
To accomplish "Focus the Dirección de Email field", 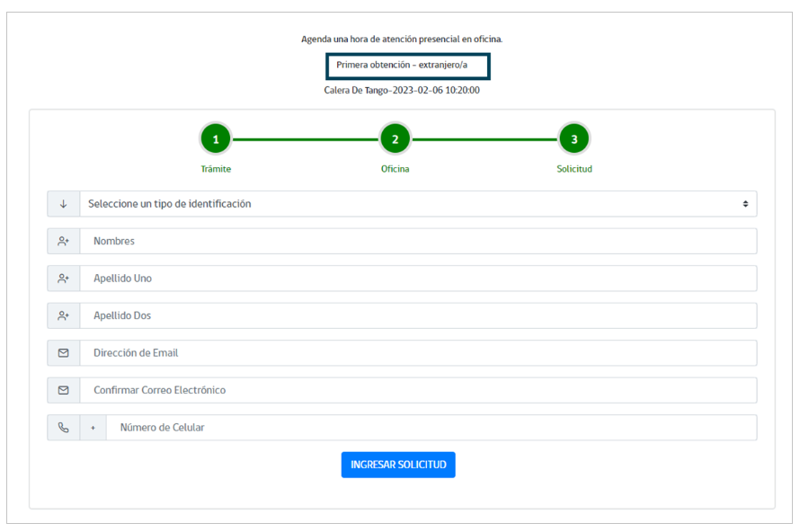I will [418, 353].
